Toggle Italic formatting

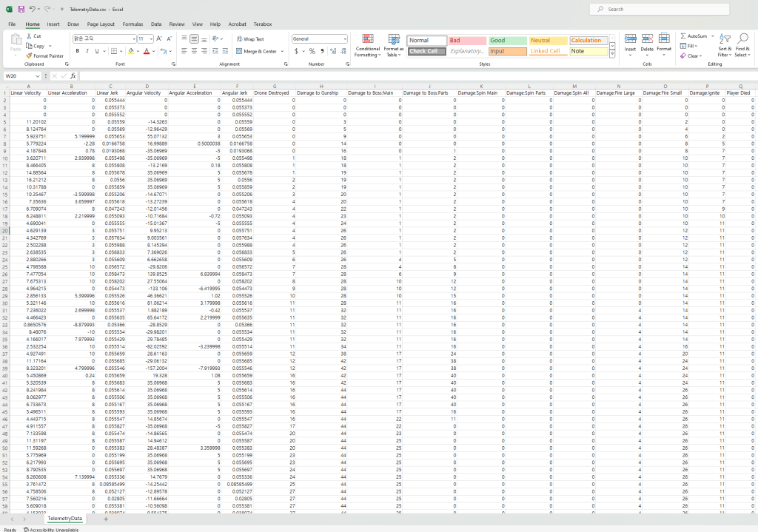coord(87,51)
